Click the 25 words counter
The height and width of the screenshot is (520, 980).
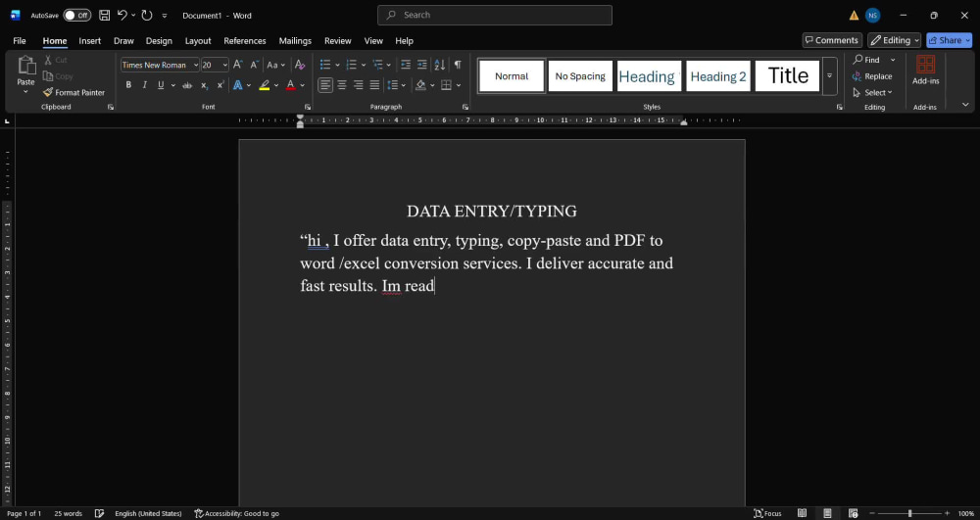69,513
